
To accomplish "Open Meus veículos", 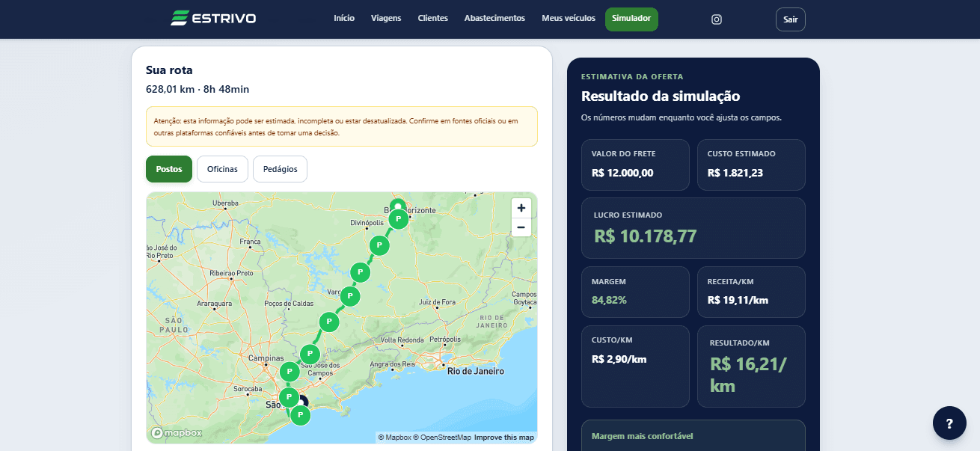I will click(x=569, y=19).
